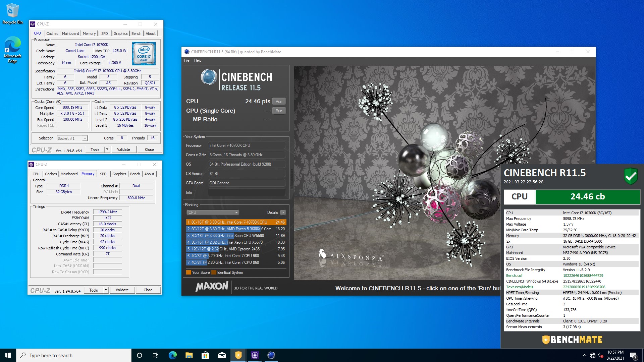
Task: Click Validate in bottom CPU-Z window
Action: click(122, 290)
